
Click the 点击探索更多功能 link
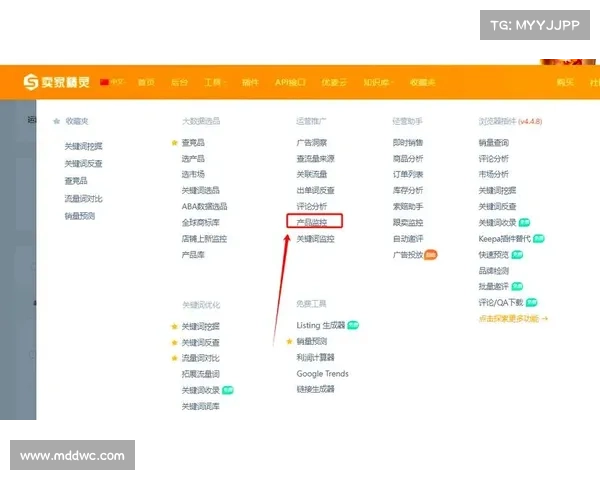[x=513, y=318]
